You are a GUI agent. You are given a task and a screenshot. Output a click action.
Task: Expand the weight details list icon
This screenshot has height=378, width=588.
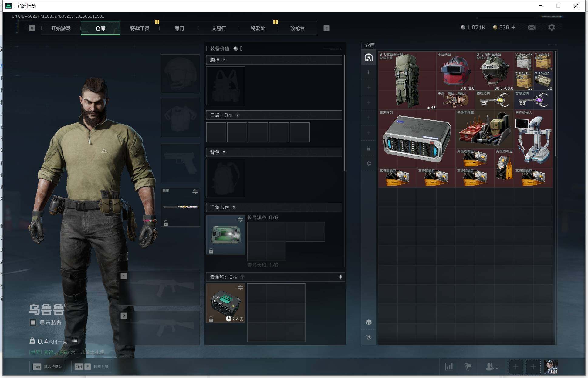coord(75,341)
